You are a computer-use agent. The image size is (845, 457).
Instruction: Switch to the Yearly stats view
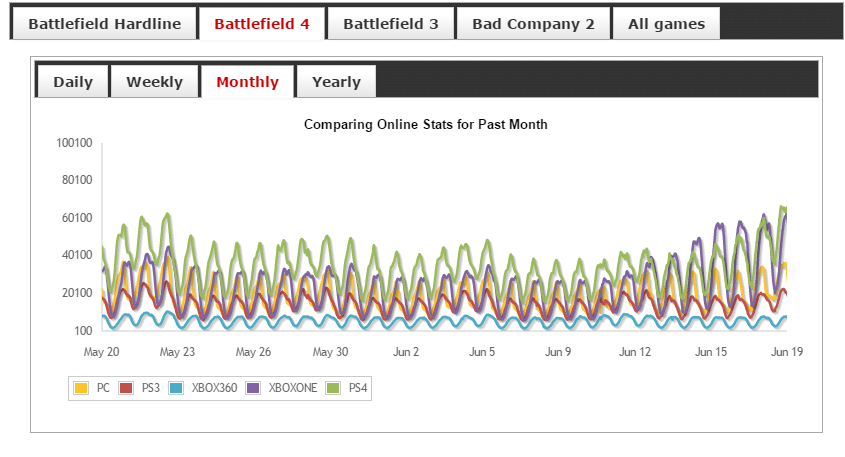[336, 82]
